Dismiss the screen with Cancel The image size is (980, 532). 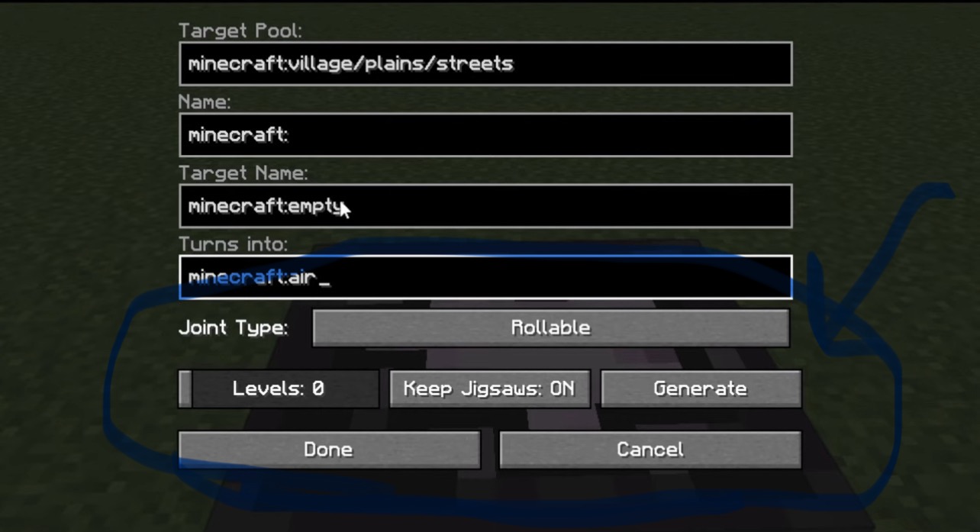650,450
